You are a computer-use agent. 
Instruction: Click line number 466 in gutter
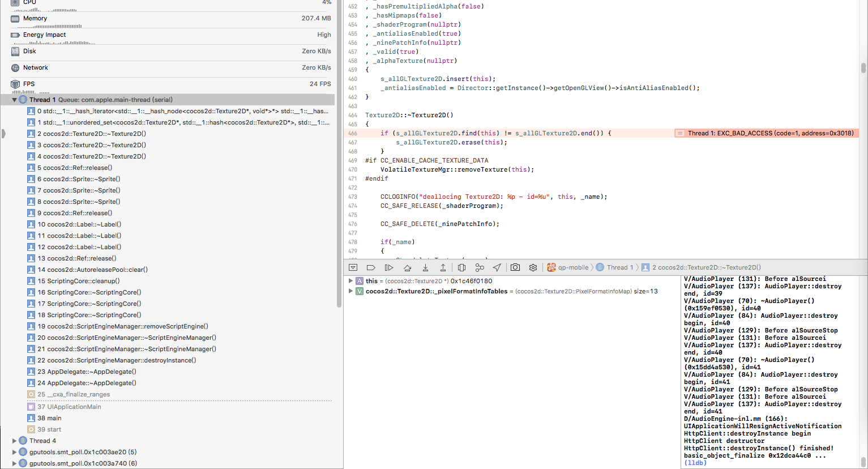point(353,133)
